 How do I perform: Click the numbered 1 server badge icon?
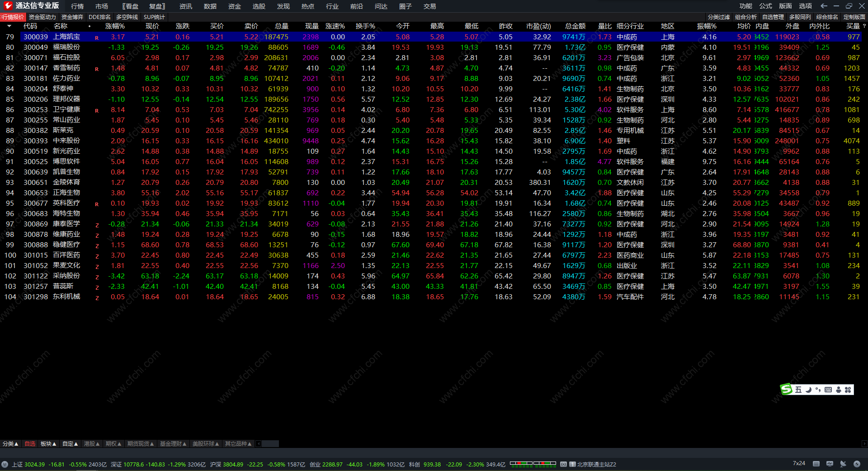tap(572, 464)
